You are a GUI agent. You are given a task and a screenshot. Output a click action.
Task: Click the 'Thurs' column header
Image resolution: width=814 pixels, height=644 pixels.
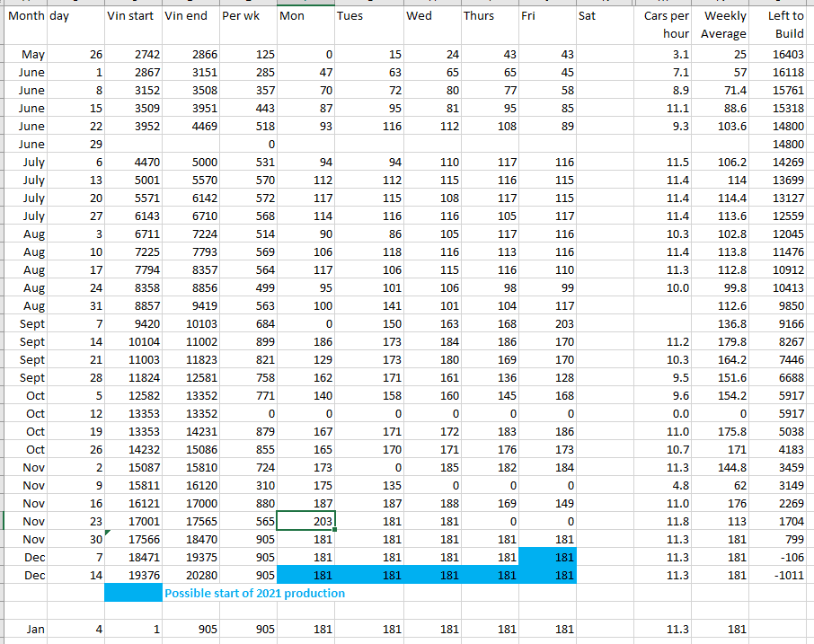pyautogui.click(x=479, y=16)
